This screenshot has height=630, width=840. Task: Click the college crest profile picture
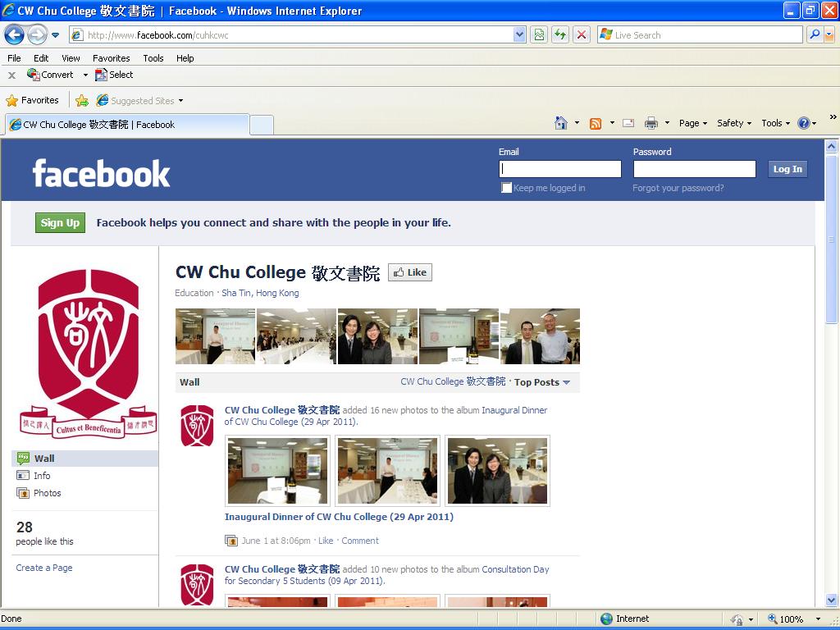click(89, 354)
